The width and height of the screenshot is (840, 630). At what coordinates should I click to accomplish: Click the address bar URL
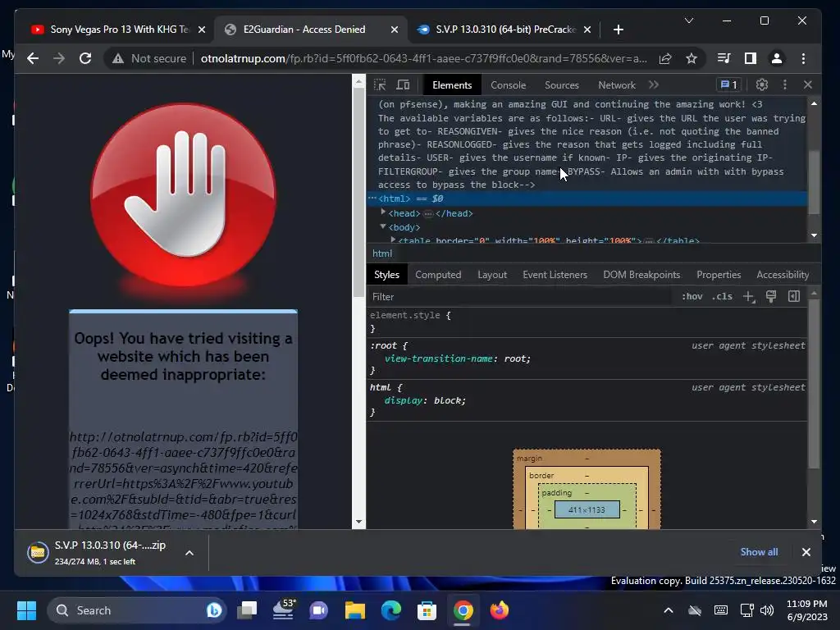tap(423, 58)
